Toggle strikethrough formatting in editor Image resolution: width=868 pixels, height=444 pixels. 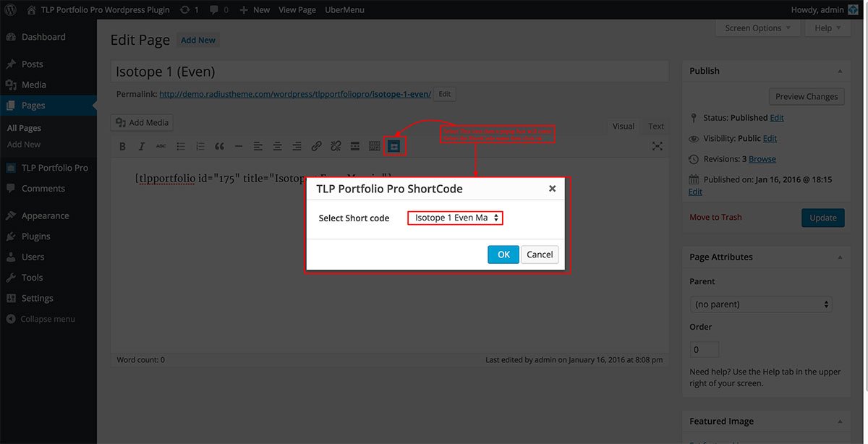point(161,146)
